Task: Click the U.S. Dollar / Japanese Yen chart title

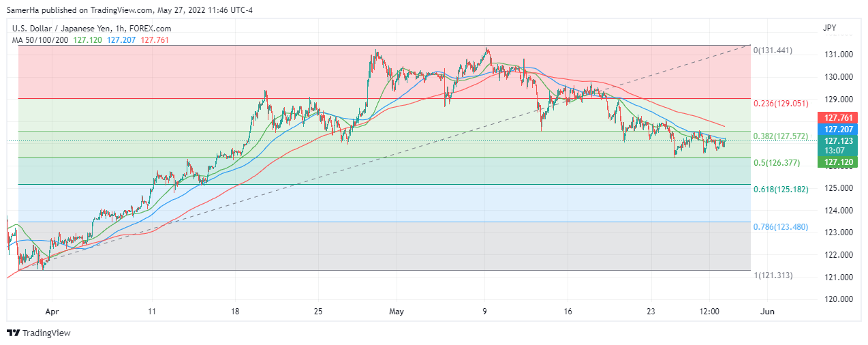Action: pyautogui.click(x=92, y=29)
